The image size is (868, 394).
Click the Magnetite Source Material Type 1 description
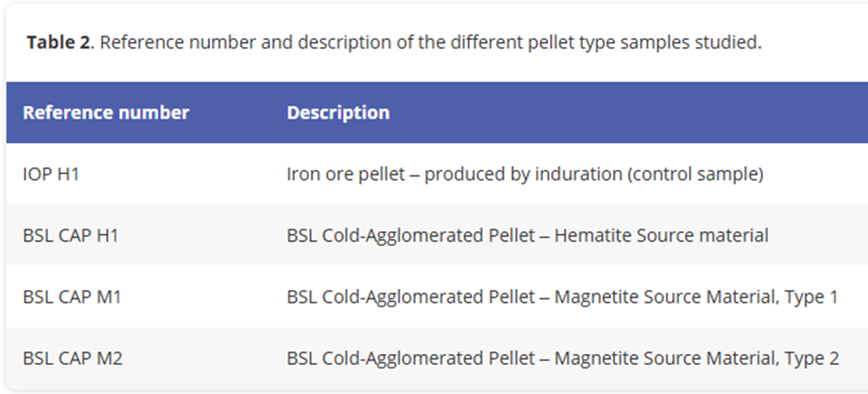click(x=562, y=297)
